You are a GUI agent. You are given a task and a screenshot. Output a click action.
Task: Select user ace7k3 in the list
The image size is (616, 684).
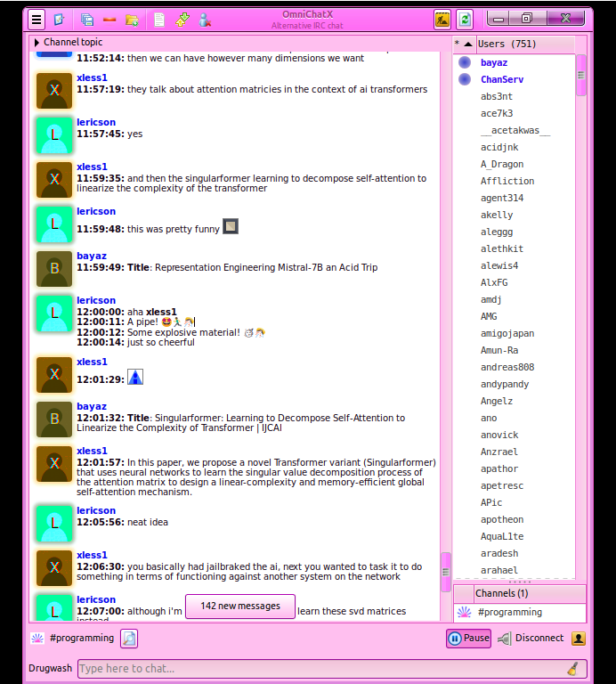[497, 113]
